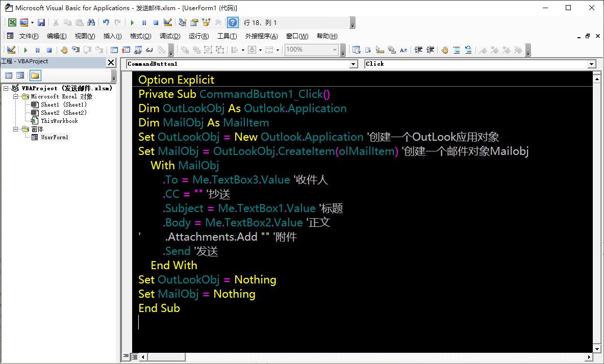Close the Project Explorer pane
This screenshot has width=604, height=364.
111,62
